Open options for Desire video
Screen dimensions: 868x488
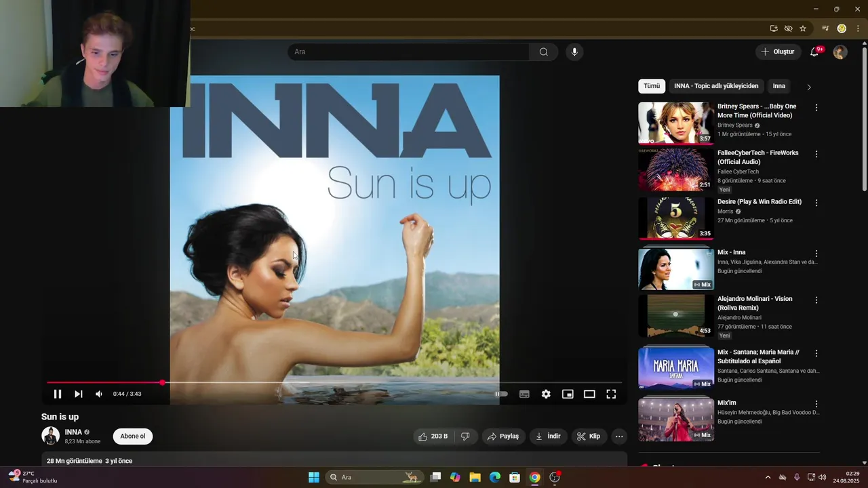click(x=816, y=203)
